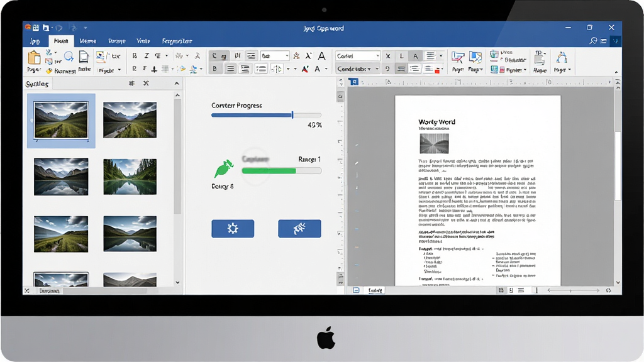
Task: Click the clipboard paste icon in the ribbon
Action: 34,57
